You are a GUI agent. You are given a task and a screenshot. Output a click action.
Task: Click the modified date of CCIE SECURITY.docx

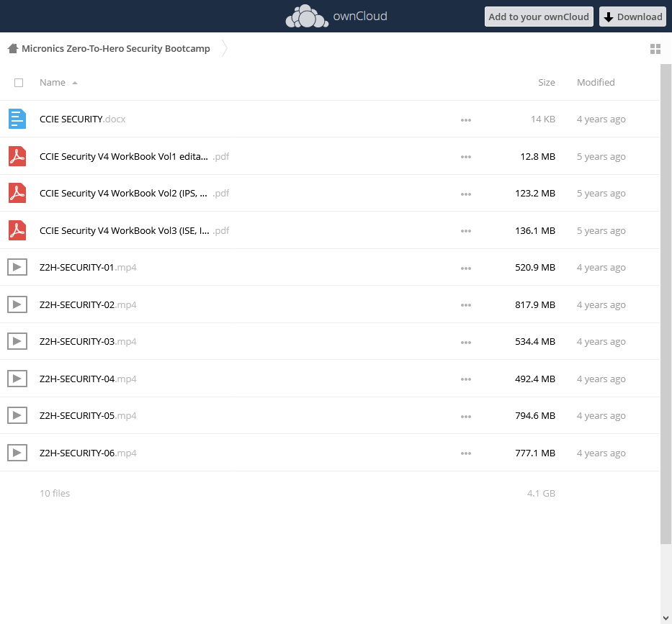601,119
